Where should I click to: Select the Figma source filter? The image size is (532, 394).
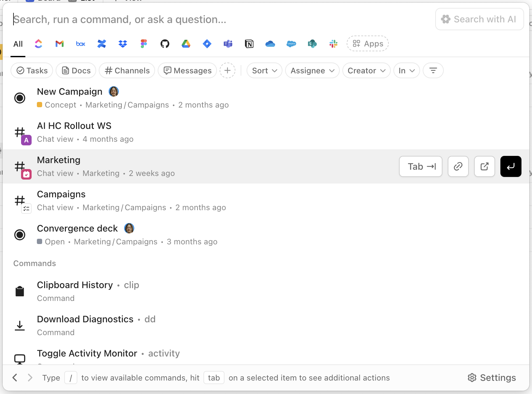(x=144, y=43)
